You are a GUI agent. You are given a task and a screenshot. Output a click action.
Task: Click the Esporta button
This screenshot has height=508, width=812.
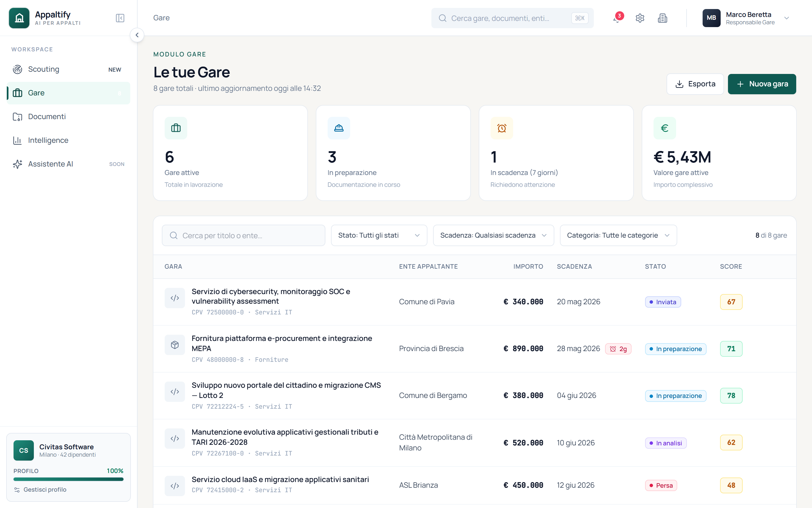695,84
